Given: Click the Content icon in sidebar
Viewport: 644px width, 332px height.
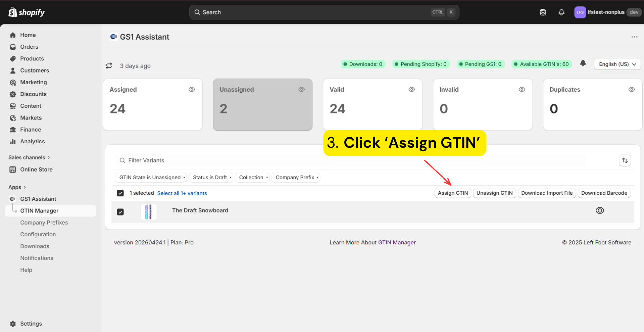Looking at the screenshot, I should point(13,106).
